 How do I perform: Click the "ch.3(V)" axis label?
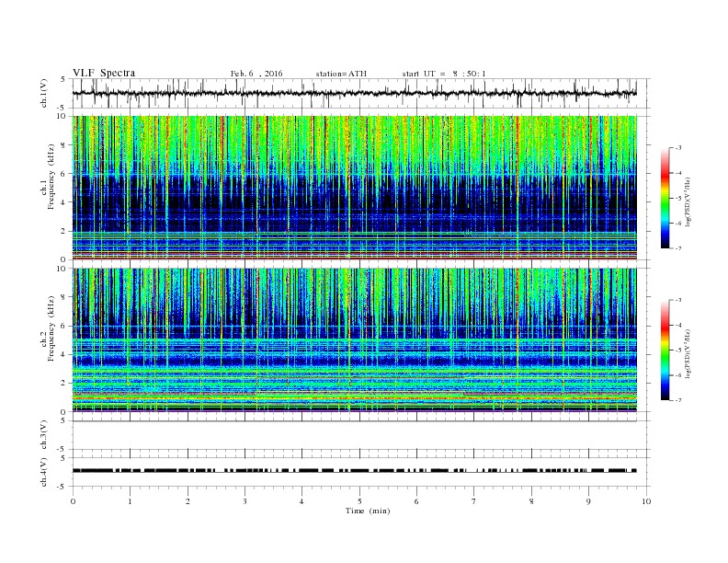pyautogui.click(x=44, y=435)
